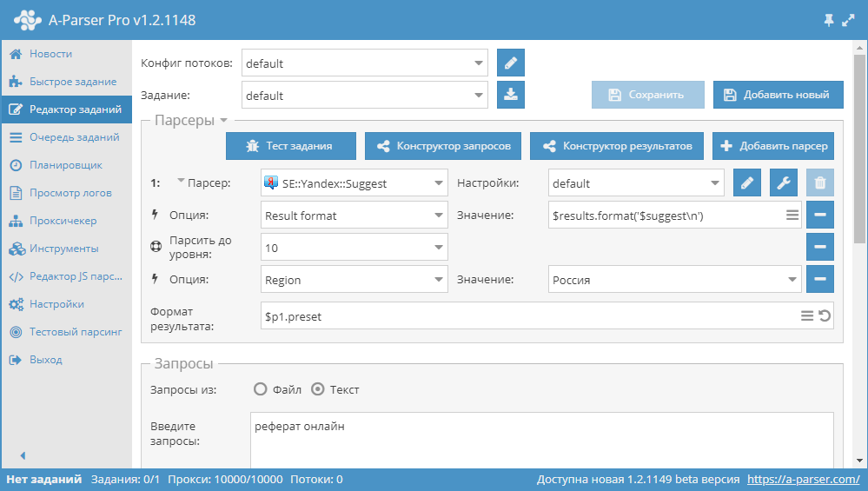Remove the Result format option row
Screen dimensions: 868x491
pyautogui.click(x=820, y=215)
